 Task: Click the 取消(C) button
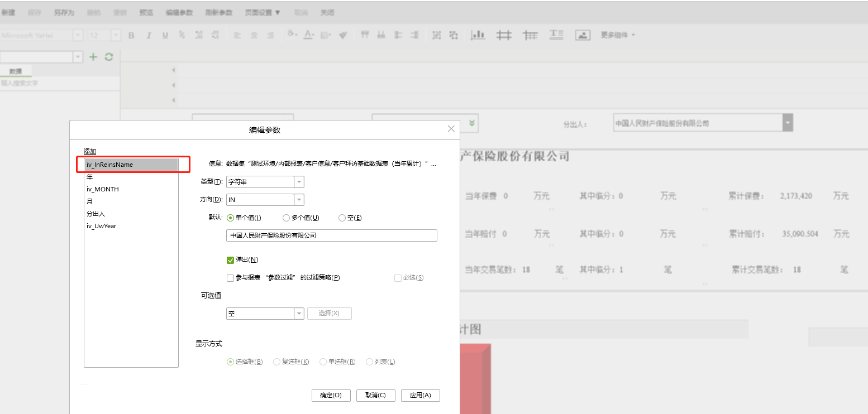(375, 395)
